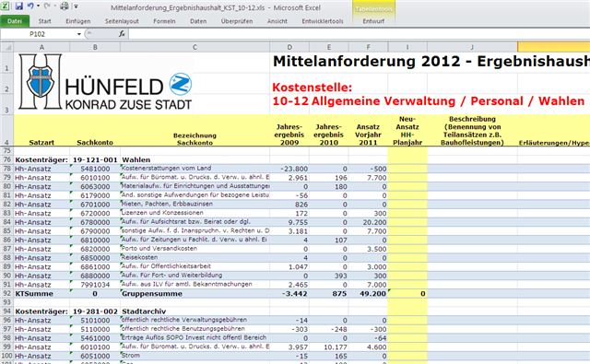590x364 pixels.
Task: Select column J header
Action: click(472, 47)
